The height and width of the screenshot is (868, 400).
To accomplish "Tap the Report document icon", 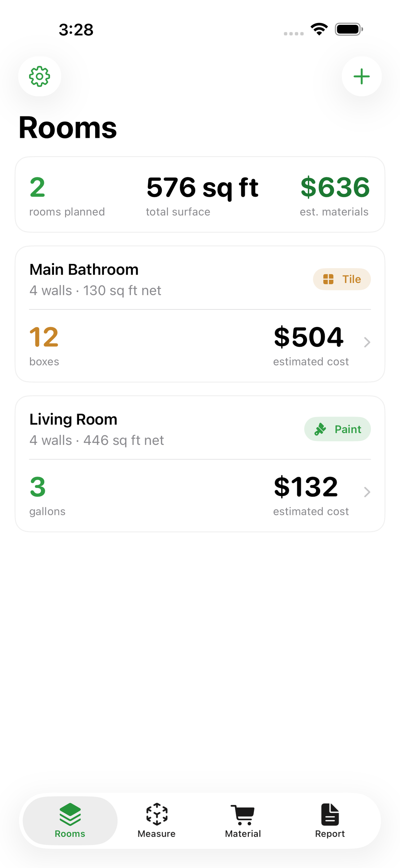I will [x=330, y=814].
